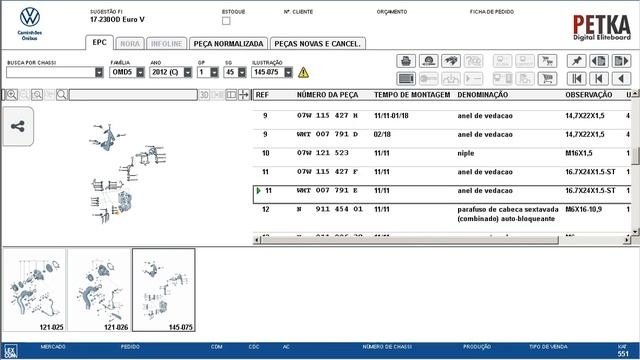Click the brake disc icon button

(x=428, y=61)
